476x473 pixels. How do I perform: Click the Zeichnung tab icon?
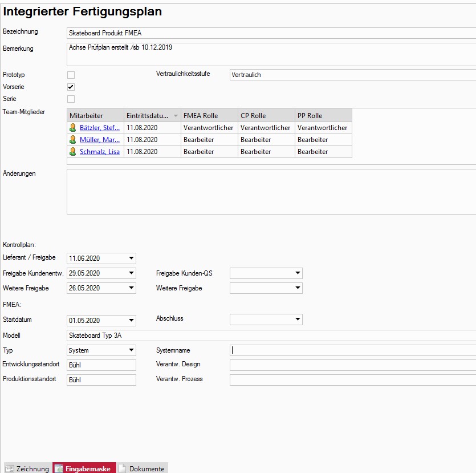[x=10, y=468]
